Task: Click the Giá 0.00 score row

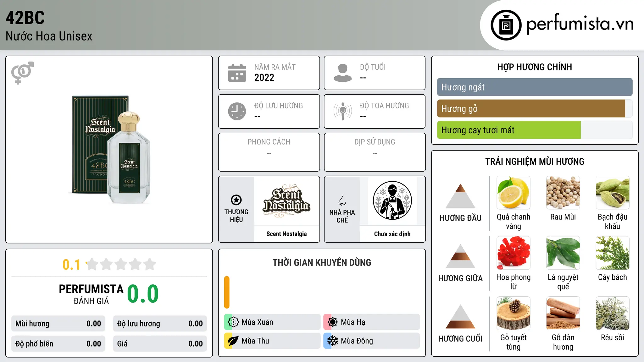Action: (x=160, y=344)
